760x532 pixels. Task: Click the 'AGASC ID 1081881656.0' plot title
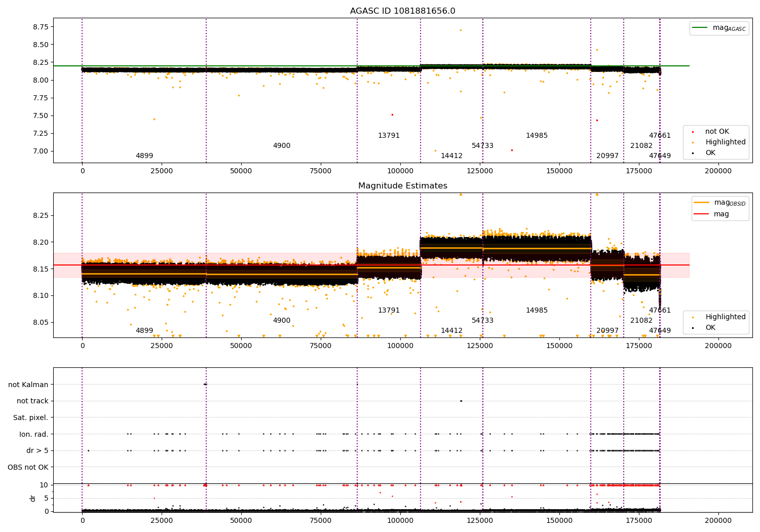402,11
